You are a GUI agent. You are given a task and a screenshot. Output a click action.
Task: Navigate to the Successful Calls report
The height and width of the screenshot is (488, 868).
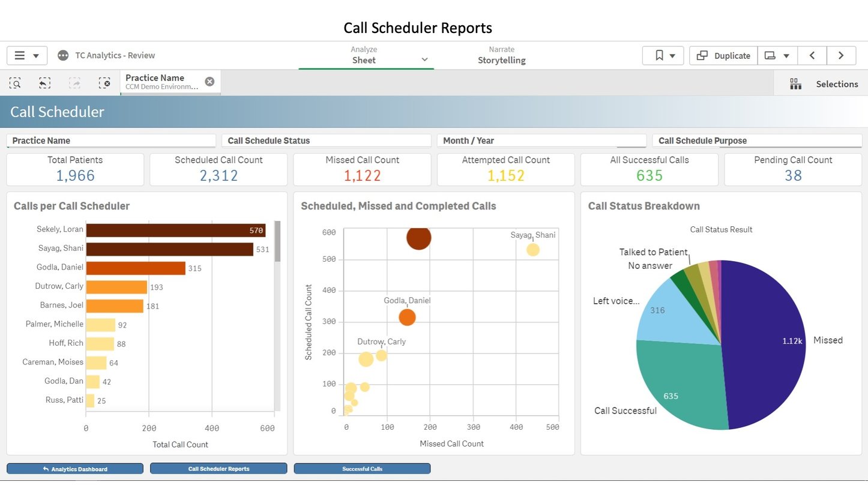coord(361,468)
